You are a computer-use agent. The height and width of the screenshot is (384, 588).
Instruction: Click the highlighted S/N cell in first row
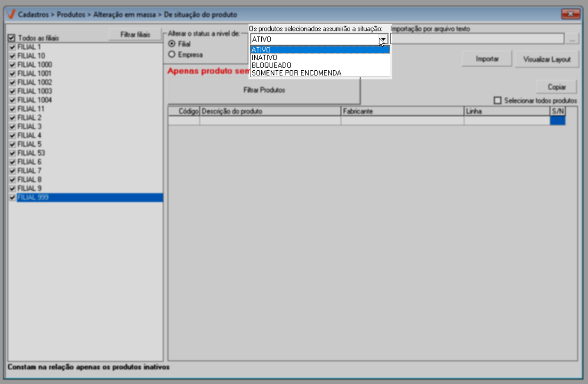[557, 121]
